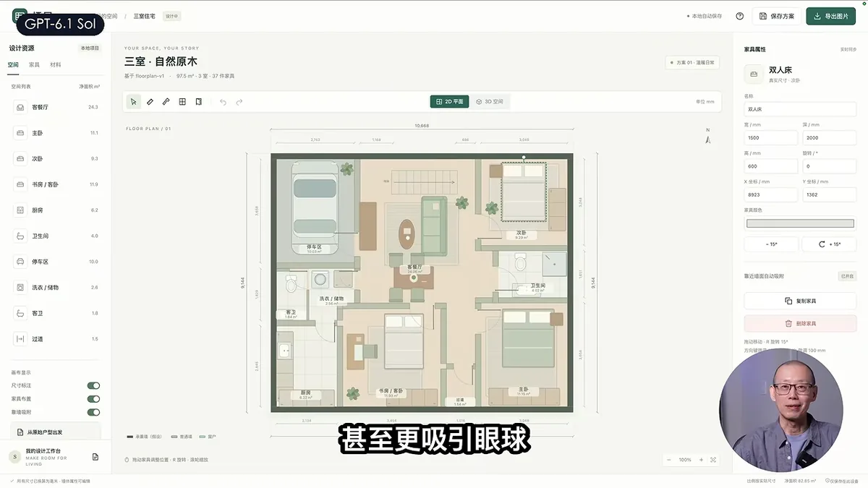Viewport: 868px width, 488px height.
Task: Open the document icon beside 我的设计工作台
Action: (95, 457)
